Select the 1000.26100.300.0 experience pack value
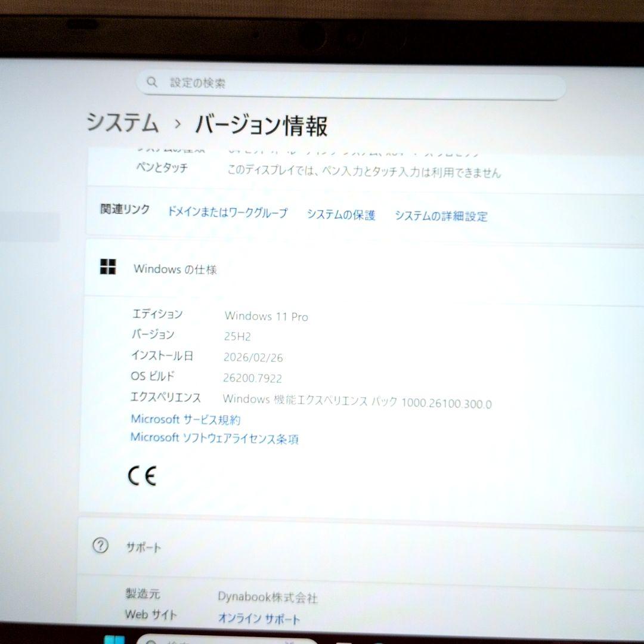This screenshot has width=644, height=644. 446,403
